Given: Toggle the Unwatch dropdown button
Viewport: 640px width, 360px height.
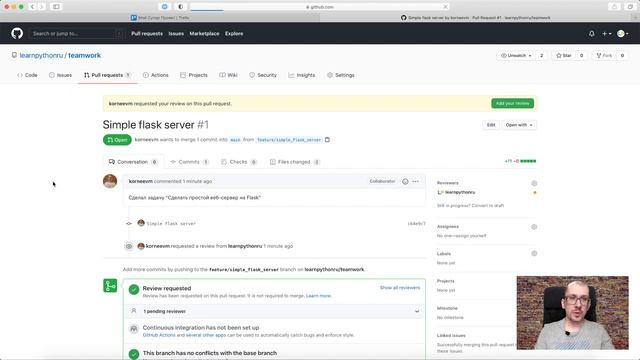Looking at the screenshot, I should 516,56.
